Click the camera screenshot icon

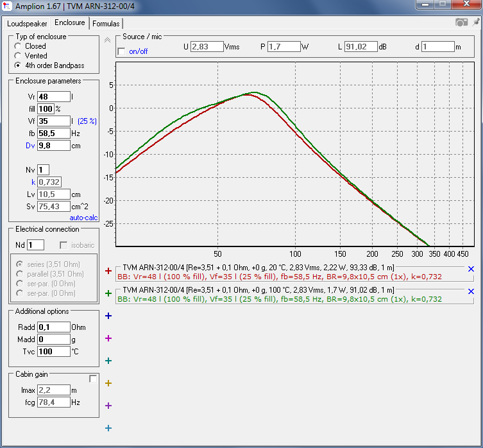click(x=461, y=22)
